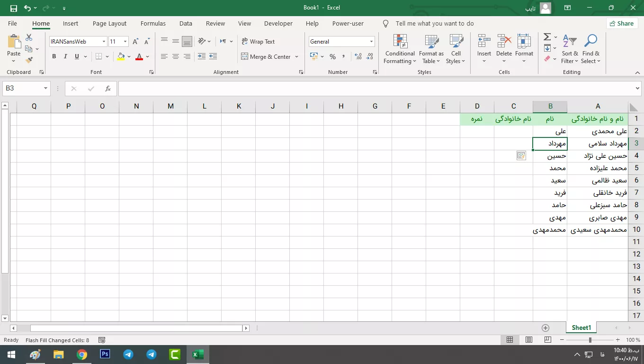Select Middle Align vertical alignment

pos(176,41)
